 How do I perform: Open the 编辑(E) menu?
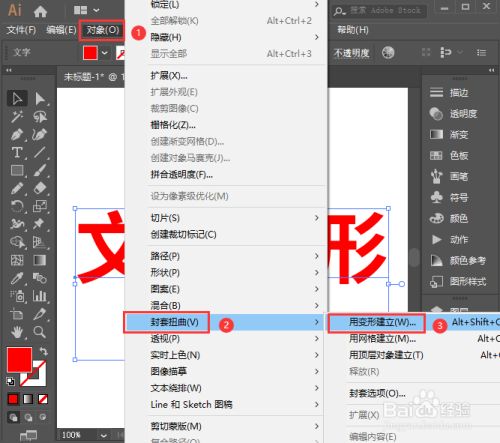click(61, 30)
